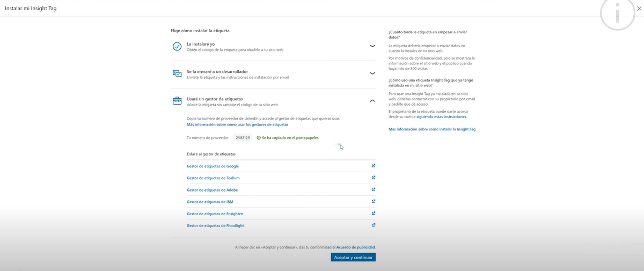Click the briefcase icon beside Usaré un gestor de etiquetas
The image size is (644, 271).
pyautogui.click(x=177, y=101)
